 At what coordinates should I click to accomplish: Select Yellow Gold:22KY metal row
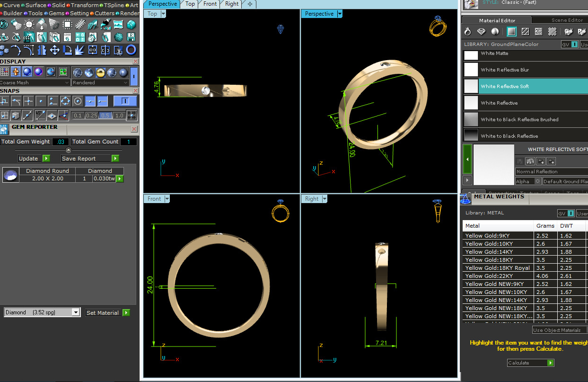524,276
